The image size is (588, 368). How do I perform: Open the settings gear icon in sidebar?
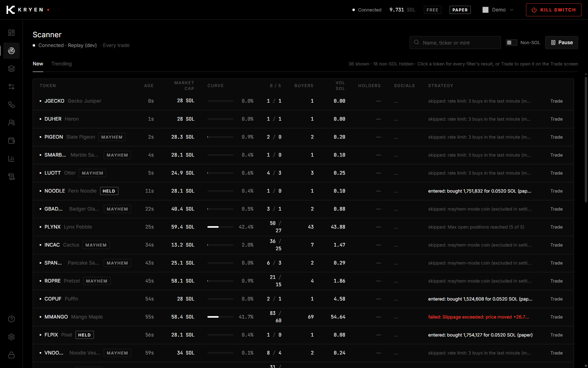pos(11,337)
